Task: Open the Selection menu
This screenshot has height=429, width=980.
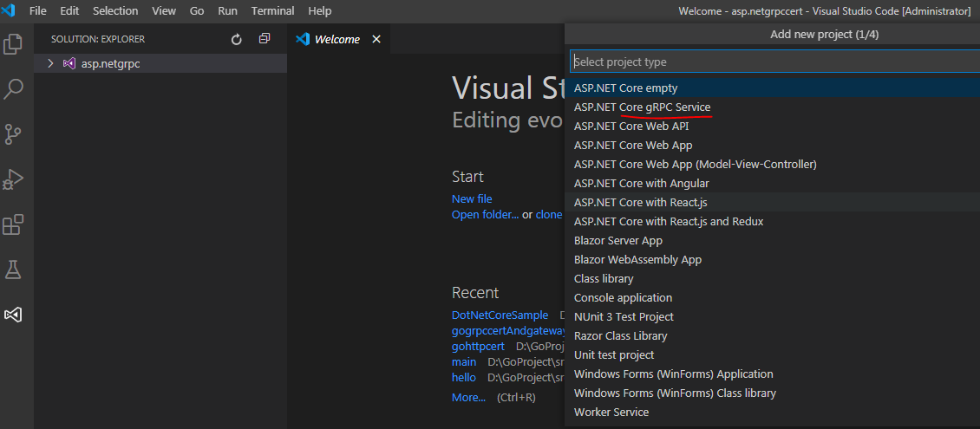Action: (115, 11)
